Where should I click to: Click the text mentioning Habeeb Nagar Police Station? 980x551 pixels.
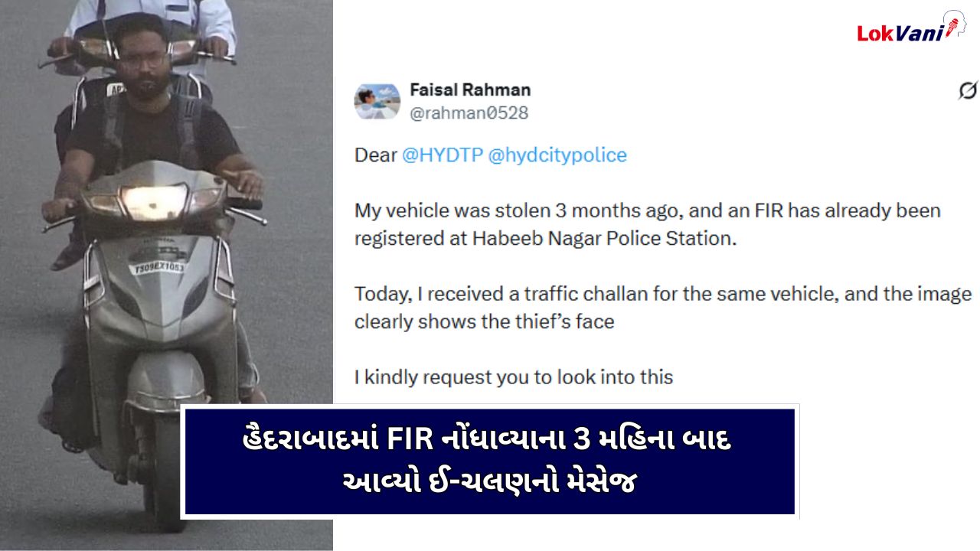545,238
